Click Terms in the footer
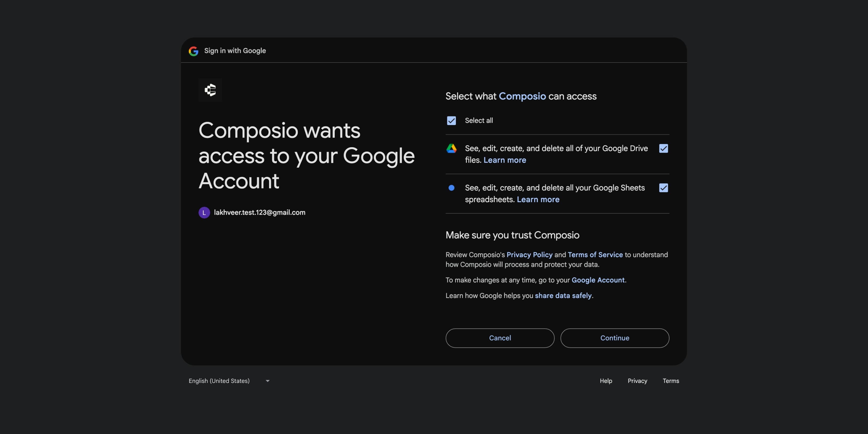Image resolution: width=868 pixels, height=434 pixels. click(671, 381)
